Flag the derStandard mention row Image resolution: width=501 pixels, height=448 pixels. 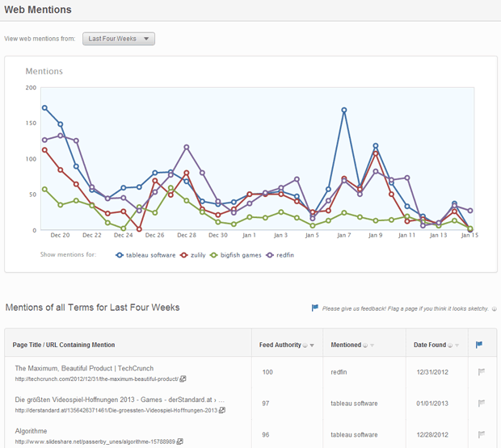tap(482, 404)
